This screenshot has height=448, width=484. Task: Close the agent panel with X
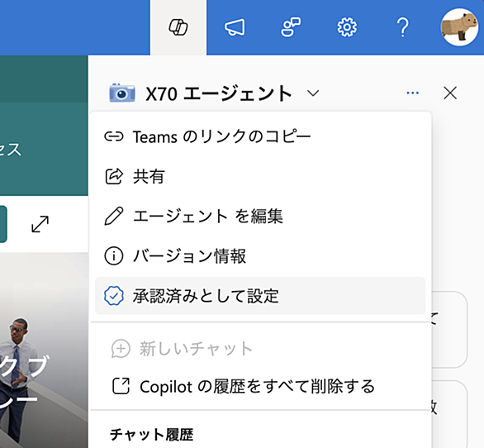tap(450, 93)
